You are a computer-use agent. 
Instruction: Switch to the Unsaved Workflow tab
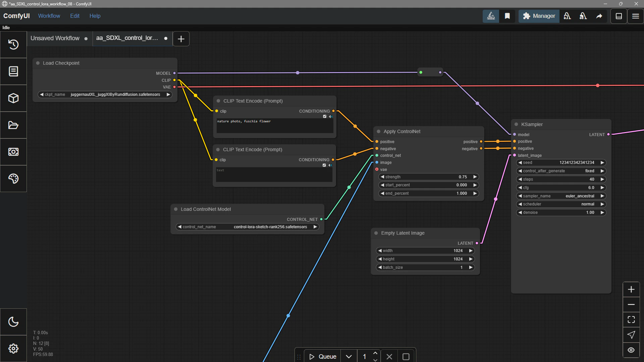[55, 38]
